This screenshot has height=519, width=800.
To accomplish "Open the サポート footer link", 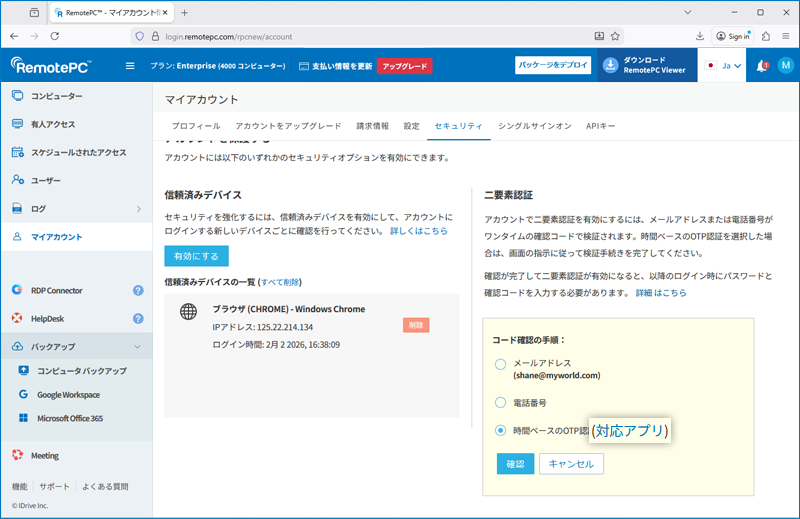I will point(54,486).
